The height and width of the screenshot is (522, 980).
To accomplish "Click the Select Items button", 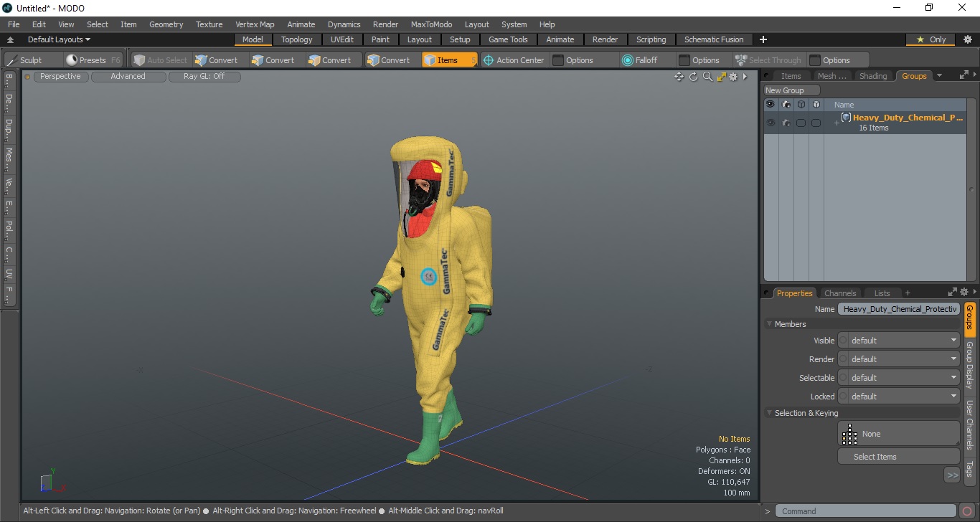I will [x=899, y=457].
